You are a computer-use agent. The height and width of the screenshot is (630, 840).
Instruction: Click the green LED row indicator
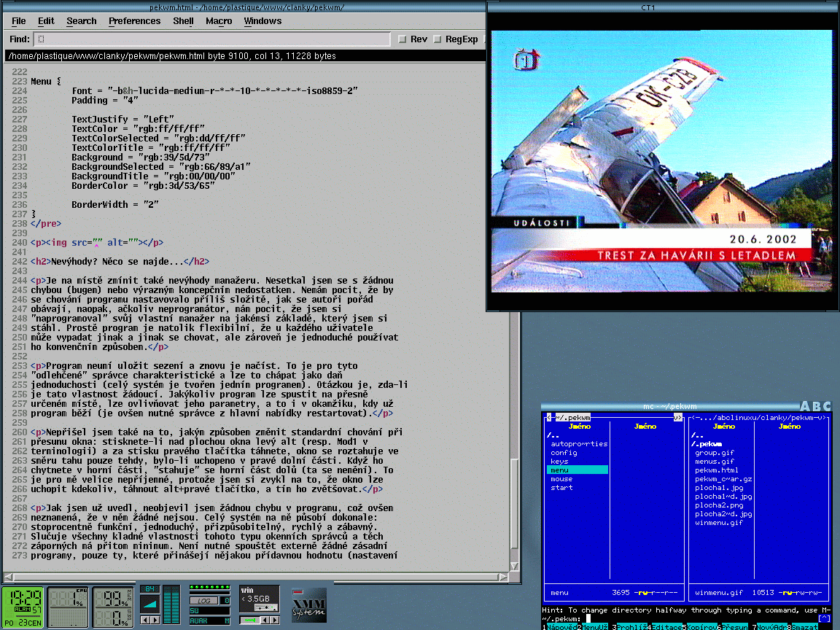click(209, 587)
